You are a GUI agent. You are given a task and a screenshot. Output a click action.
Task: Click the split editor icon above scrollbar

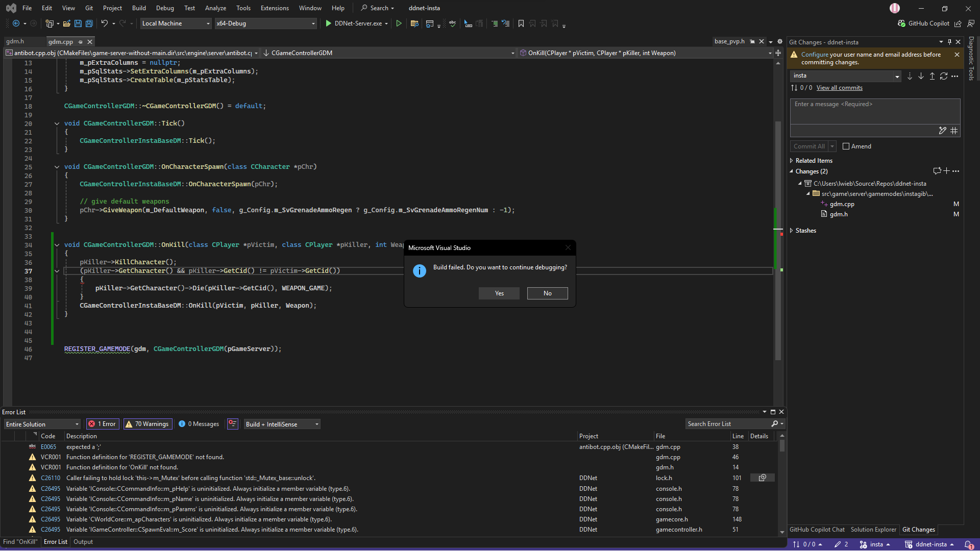pyautogui.click(x=778, y=53)
